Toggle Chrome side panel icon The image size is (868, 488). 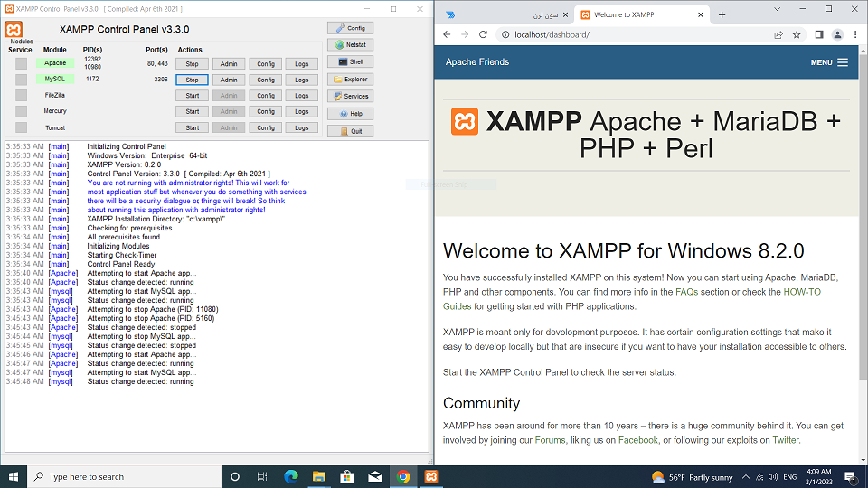point(819,34)
